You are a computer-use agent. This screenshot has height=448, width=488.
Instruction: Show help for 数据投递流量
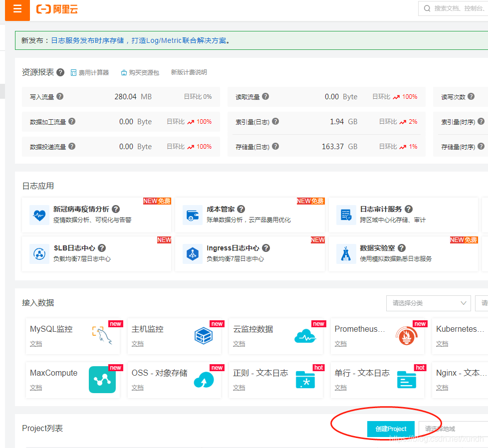point(72,146)
